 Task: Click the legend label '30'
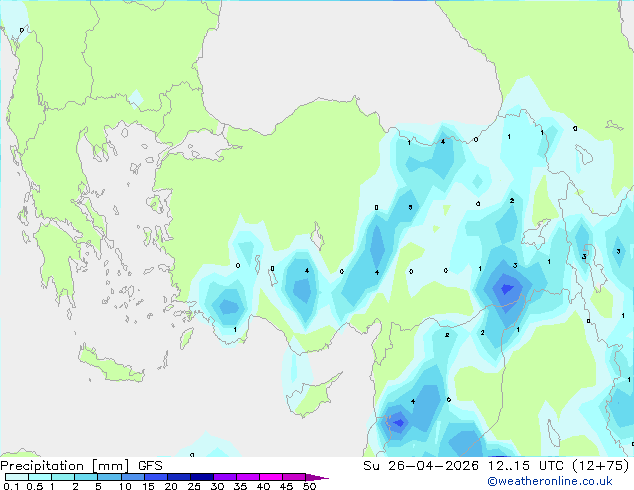[x=217, y=486]
